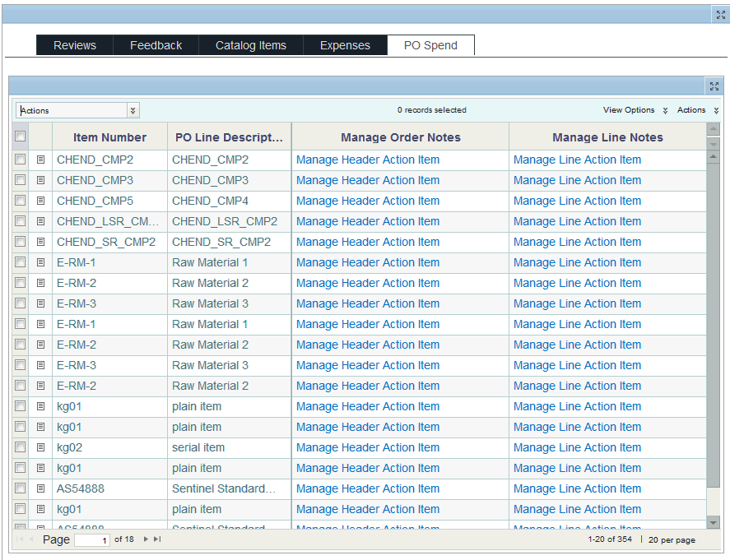730x560 pixels.
Task: Check the CHEND_CMP2 row checkbox
Action: 20,160
